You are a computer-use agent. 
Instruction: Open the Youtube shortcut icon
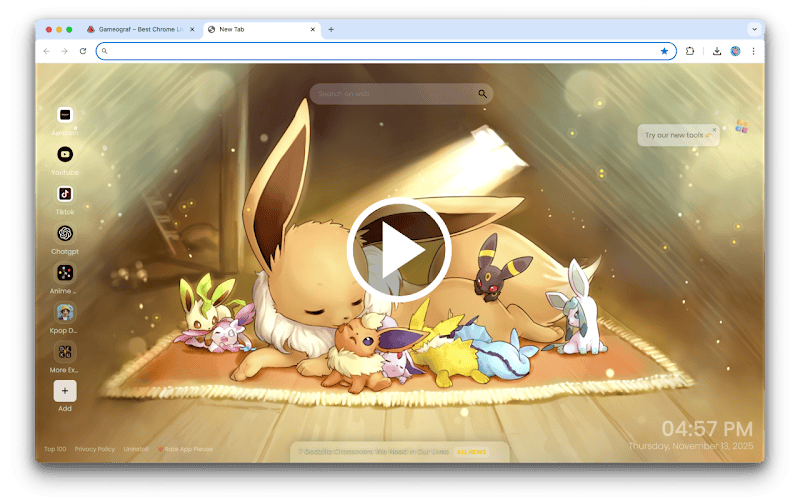pyautogui.click(x=65, y=154)
